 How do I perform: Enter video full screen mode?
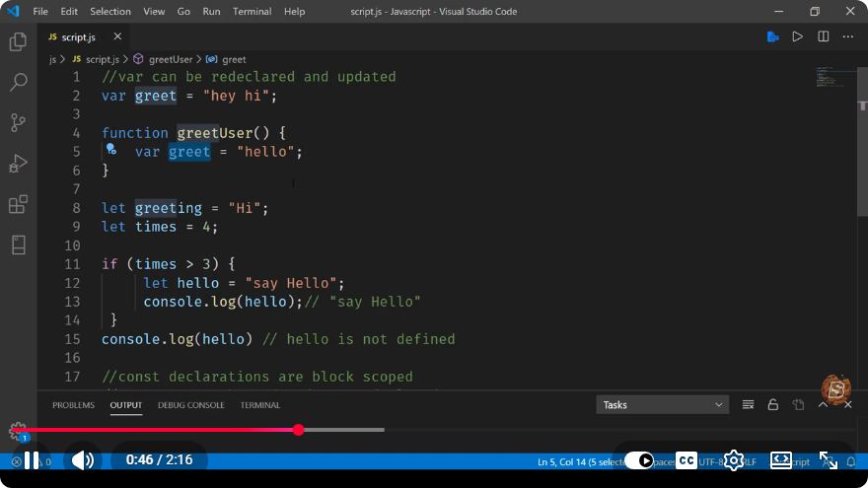[829, 460]
